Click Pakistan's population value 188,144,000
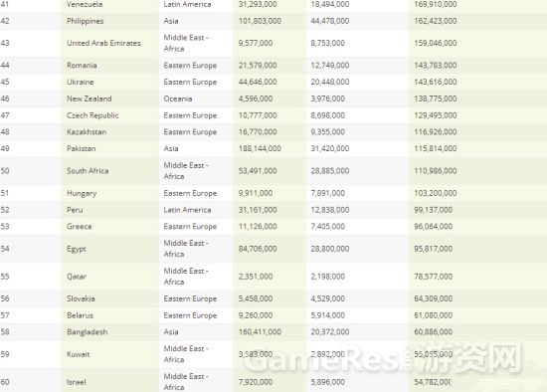The image size is (547, 392). pyautogui.click(x=260, y=148)
